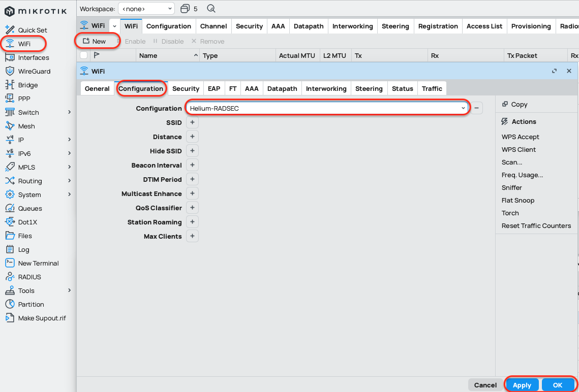Open the RADIUS section
The width and height of the screenshot is (579, 392).
tap(29, 277)
